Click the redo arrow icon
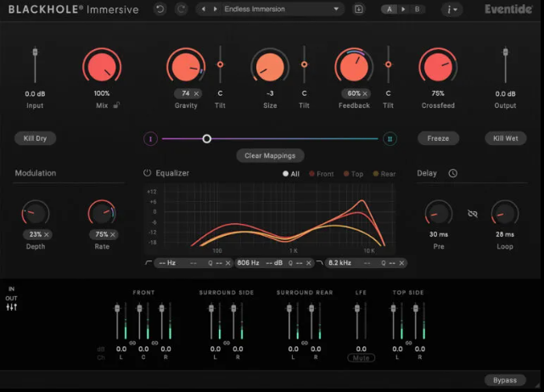Viewport: 544px width, 392px height. pos(181,9)
